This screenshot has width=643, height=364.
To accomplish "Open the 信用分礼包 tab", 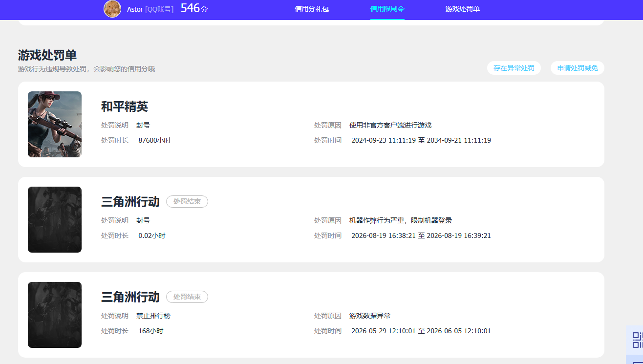I will pos(312,9).
